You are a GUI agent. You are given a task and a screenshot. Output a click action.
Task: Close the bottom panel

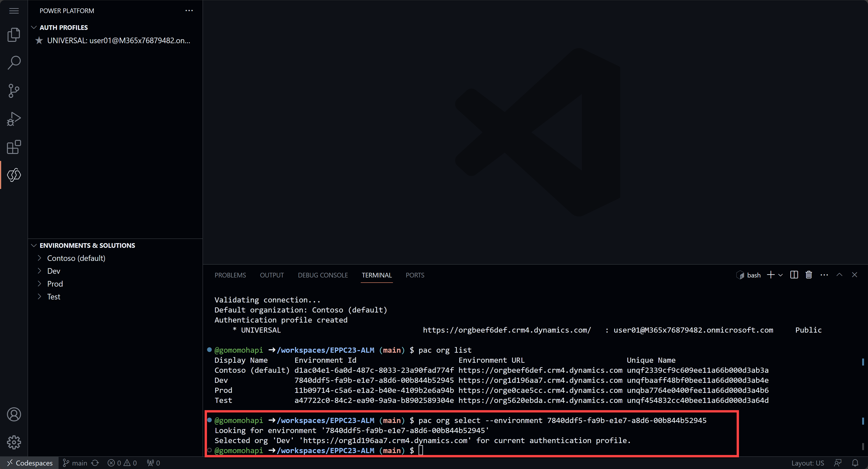[x=854, y=275]
